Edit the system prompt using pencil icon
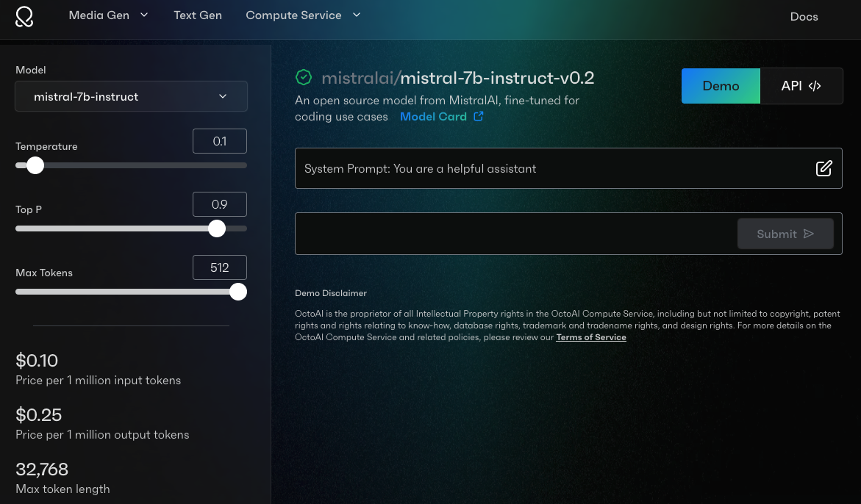861x504 pixels. (x=824, y=168)
